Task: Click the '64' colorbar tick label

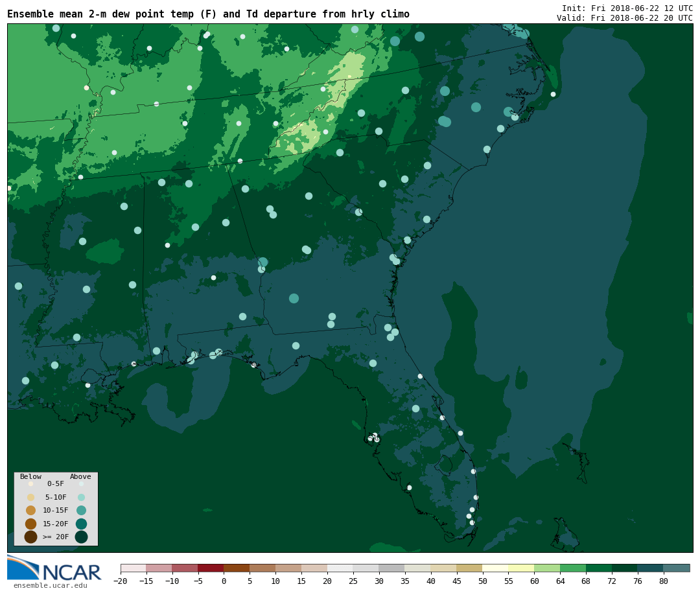Action: 560,581
